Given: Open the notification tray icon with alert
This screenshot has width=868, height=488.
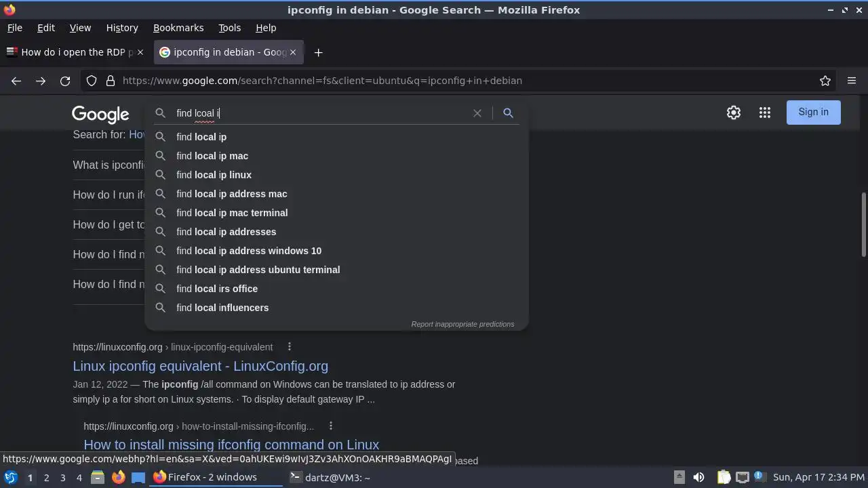Looking at the screenshot, I should click(759, 476).
